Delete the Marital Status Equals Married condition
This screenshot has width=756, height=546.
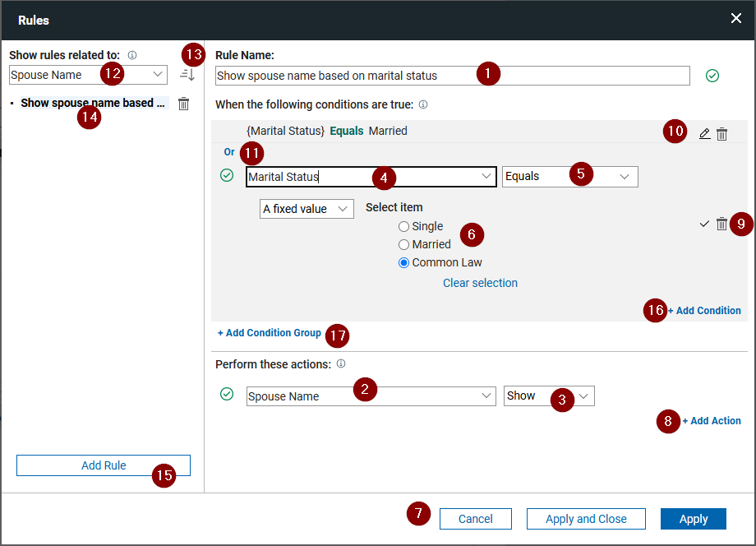pyautogui.click(x=721, y=132)
